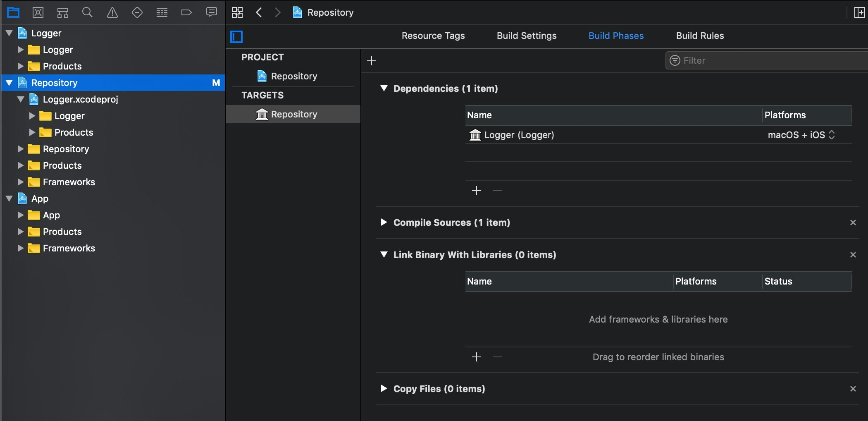Toggle the project and targets list sidebar
This screenshot has height=421, width=868.
coord(236,37)
